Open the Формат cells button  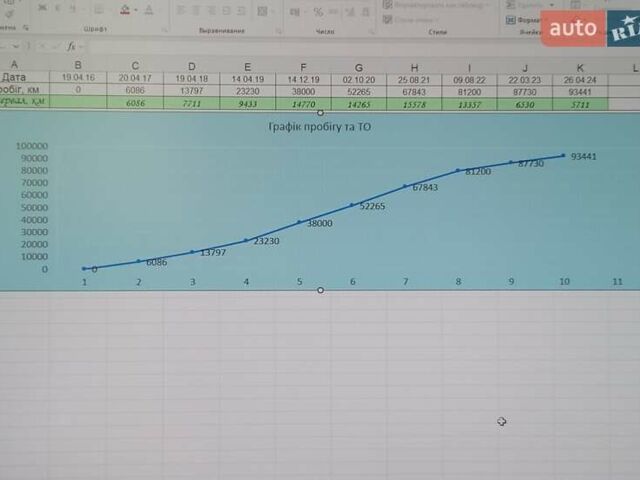pyautogui.click(x=523, y=20)
